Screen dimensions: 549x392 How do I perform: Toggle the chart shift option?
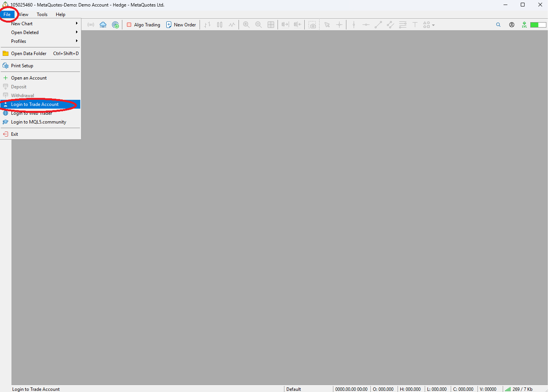[x=297, y=25]
